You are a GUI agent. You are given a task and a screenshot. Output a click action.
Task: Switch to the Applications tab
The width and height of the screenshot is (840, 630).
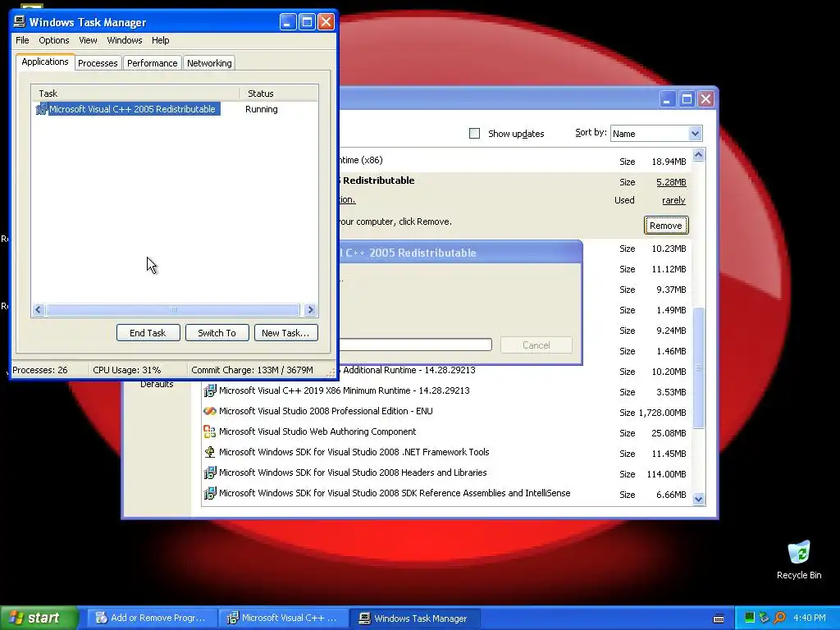[x=45, y=62]
